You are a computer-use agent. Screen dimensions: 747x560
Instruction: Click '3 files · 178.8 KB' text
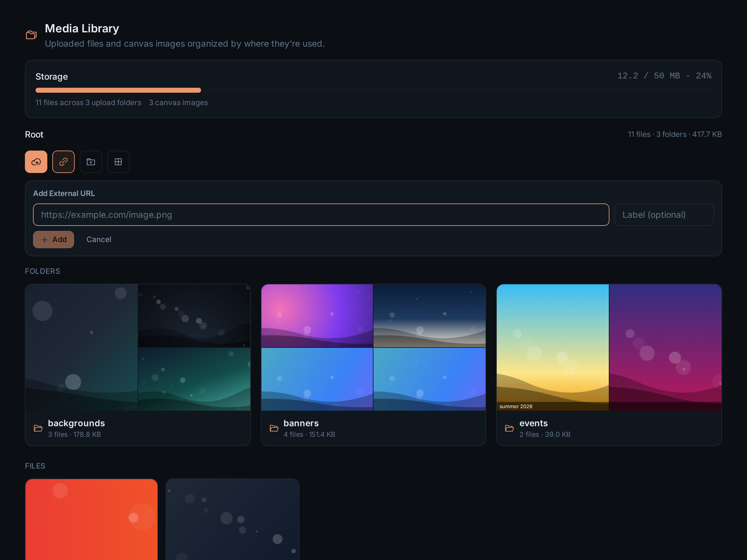[74, 434]
